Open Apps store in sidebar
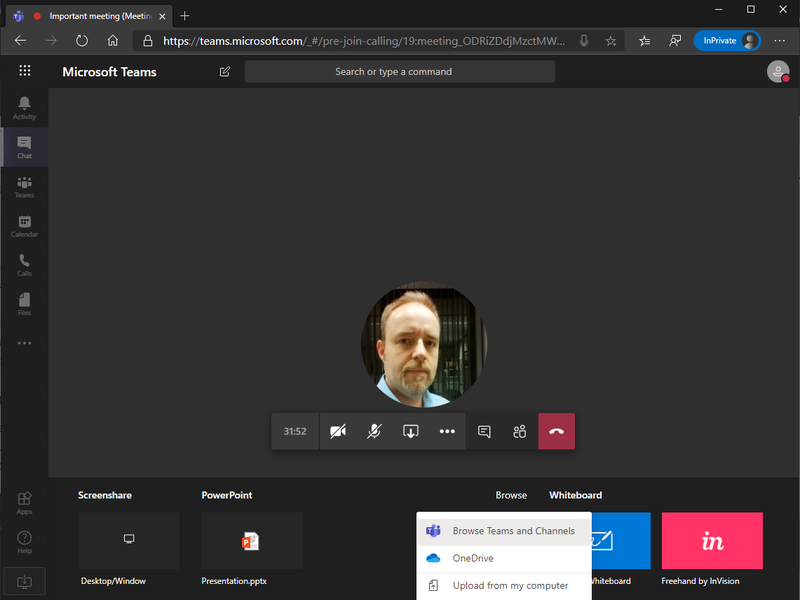Image resolution: width=800 pixels, height=600 pixels. tap(24, 503)
